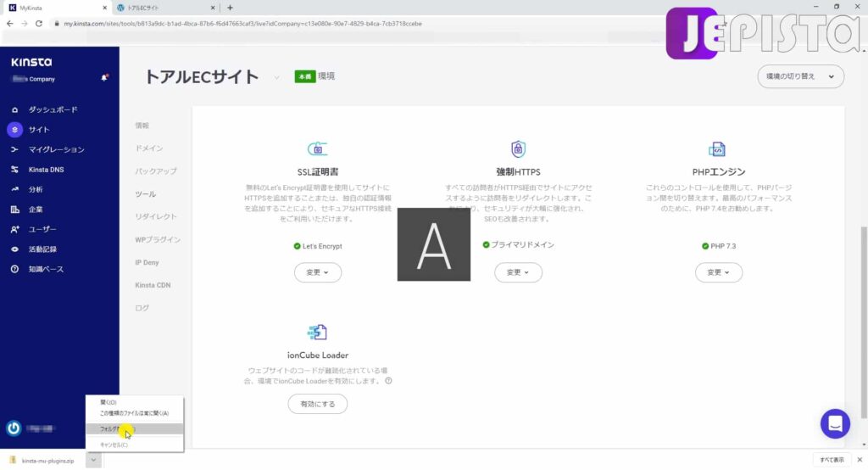Open PHPエンジン 変更 dropdown
Viewport: 868px width, 470px height.
point(719,272)
